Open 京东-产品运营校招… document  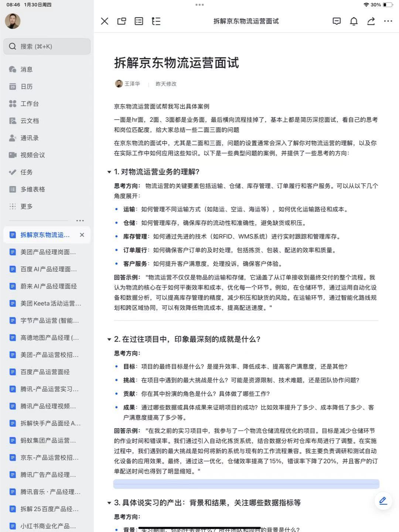[47, 457]
